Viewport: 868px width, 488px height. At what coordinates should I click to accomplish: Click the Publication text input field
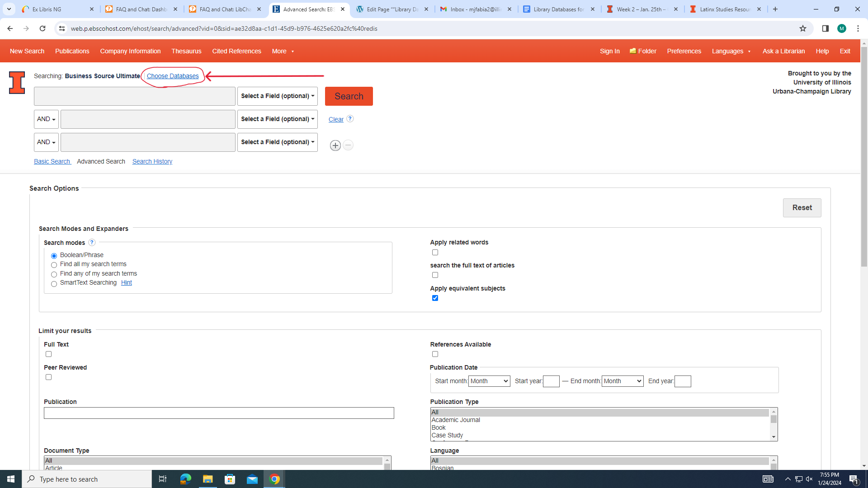[219, 413]
